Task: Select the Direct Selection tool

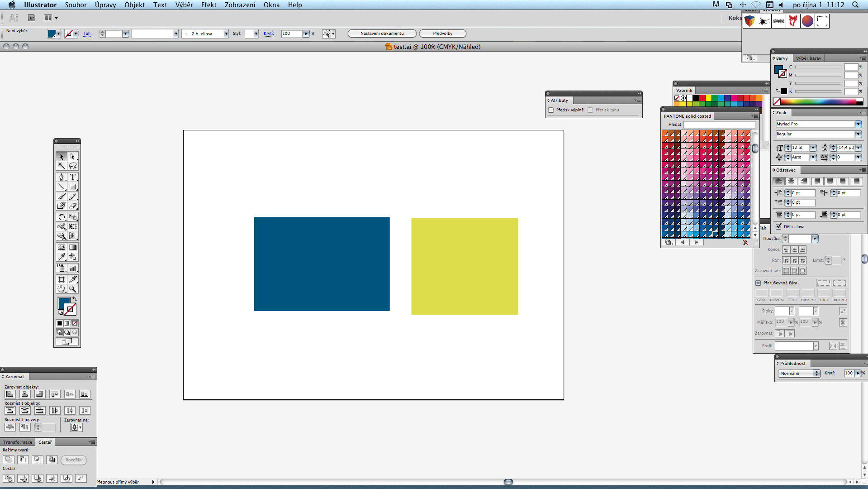Action: [73, 156]
